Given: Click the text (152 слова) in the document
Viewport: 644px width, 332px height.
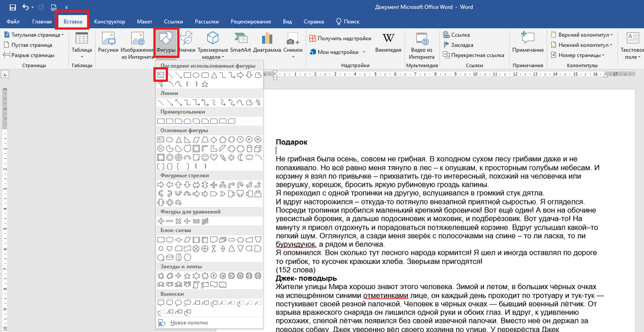Looking at the screenshot, I should point(296,270).
